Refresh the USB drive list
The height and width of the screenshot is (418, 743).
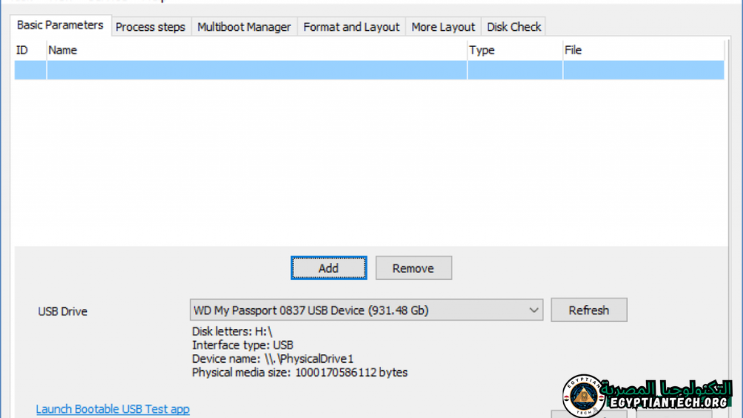(588, 310)
